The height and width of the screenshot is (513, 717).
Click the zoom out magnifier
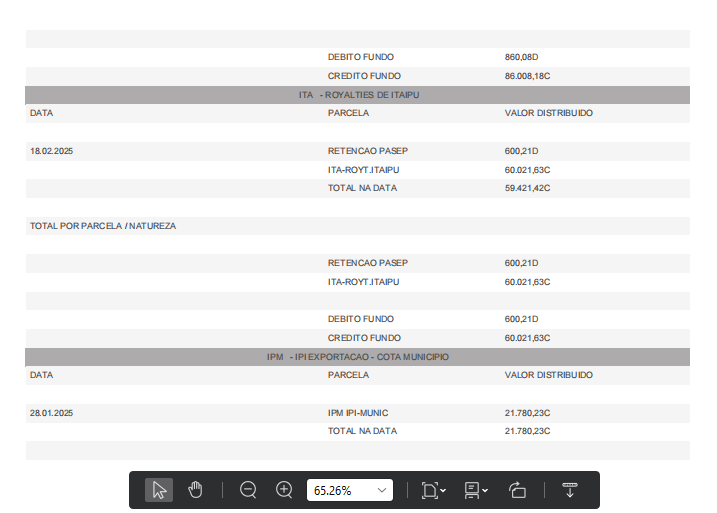pos(248,490)
